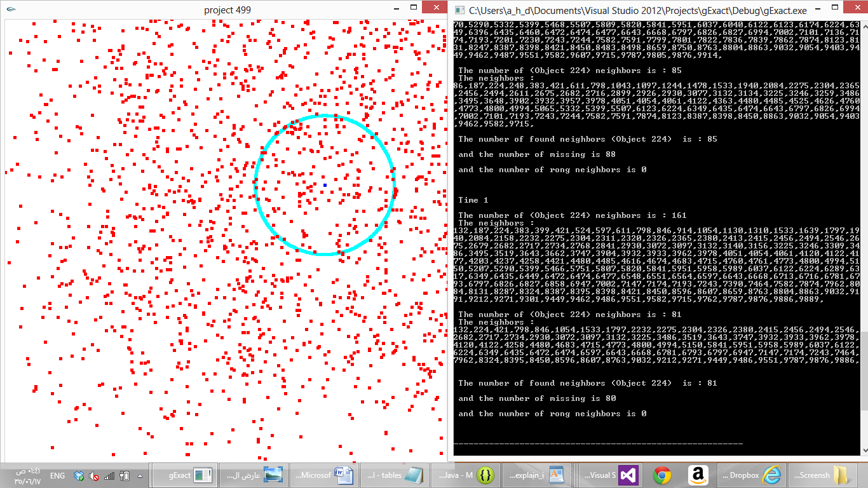Open network signal tray icon

(x=109, y=475)
